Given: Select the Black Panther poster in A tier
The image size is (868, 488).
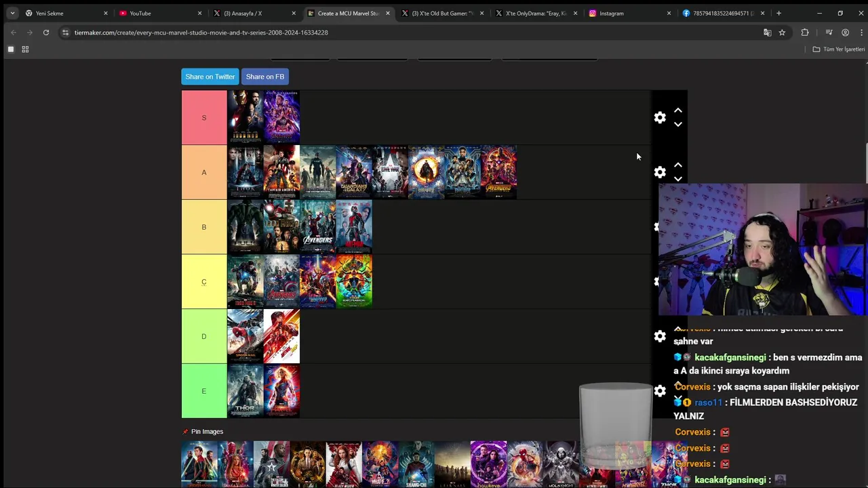Looking at the screenshot, I should (x=462, y=172).
